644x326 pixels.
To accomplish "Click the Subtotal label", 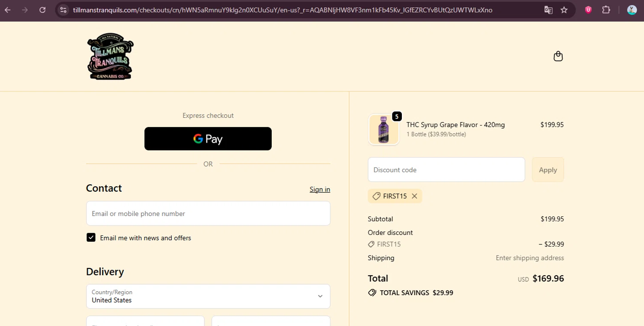I will coord(380,219).
